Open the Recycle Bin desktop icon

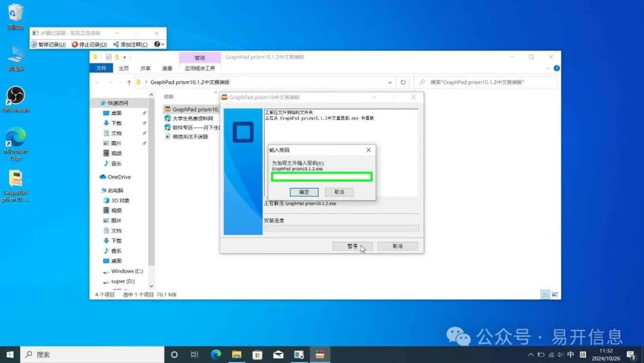[15, 17]
